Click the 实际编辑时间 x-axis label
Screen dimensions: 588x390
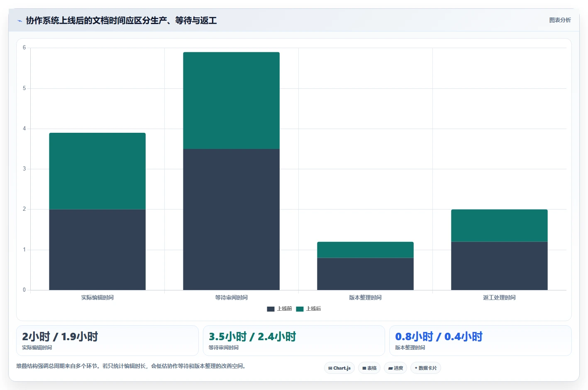[98, 297]
